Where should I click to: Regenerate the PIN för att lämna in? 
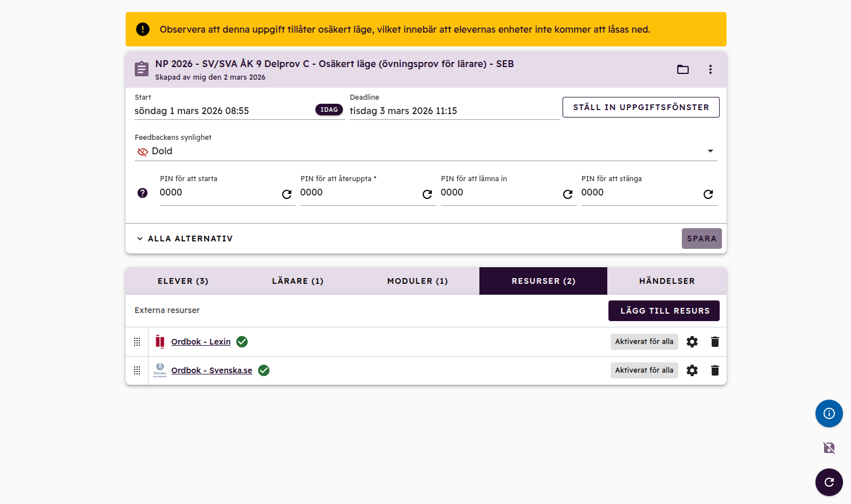coord(568,194)
